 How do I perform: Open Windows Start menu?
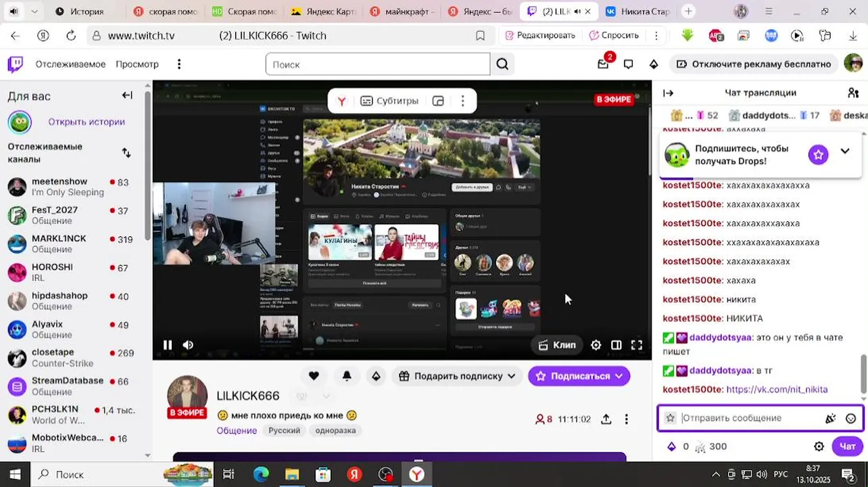tap(15, 475)
